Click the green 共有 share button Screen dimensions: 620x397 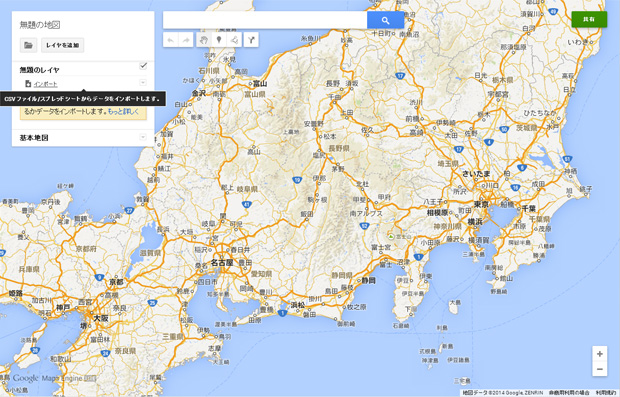click(589, 19)
